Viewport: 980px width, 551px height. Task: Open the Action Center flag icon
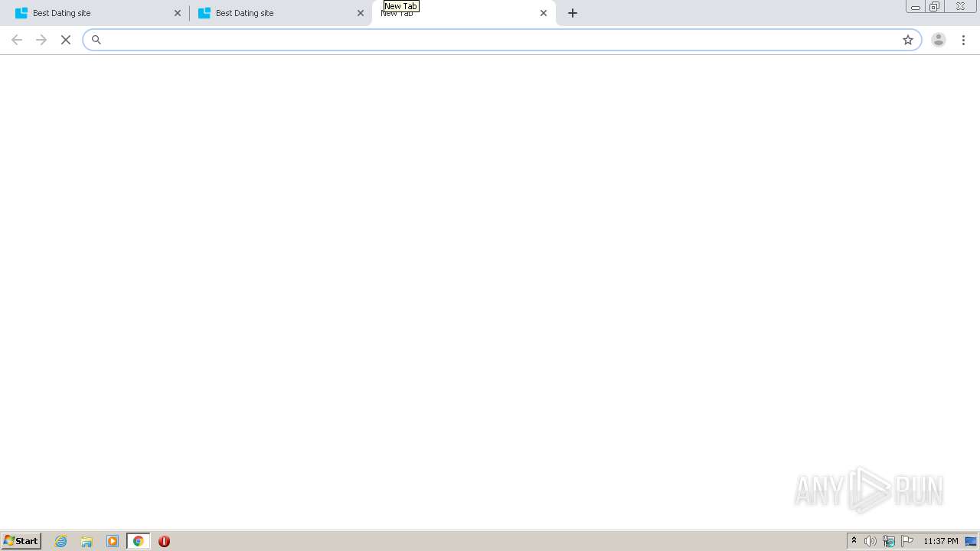[x=907, y=541]
